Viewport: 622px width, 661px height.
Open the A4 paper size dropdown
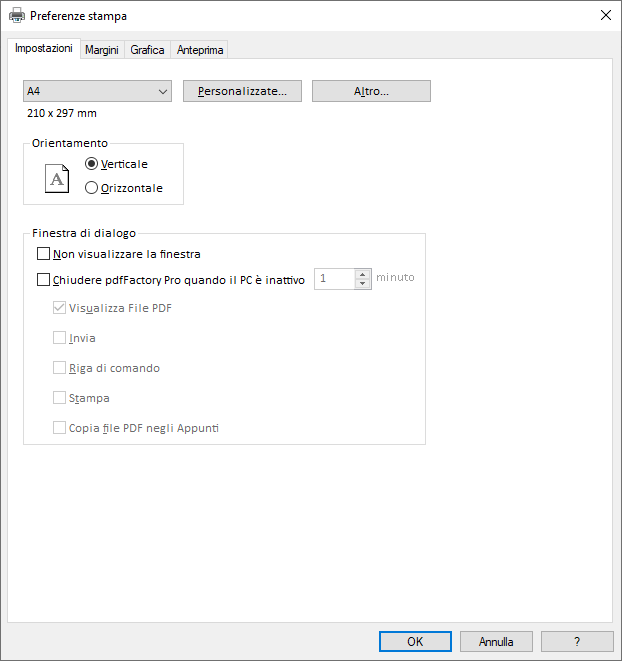pyautogui.click(x=97, y=91)
